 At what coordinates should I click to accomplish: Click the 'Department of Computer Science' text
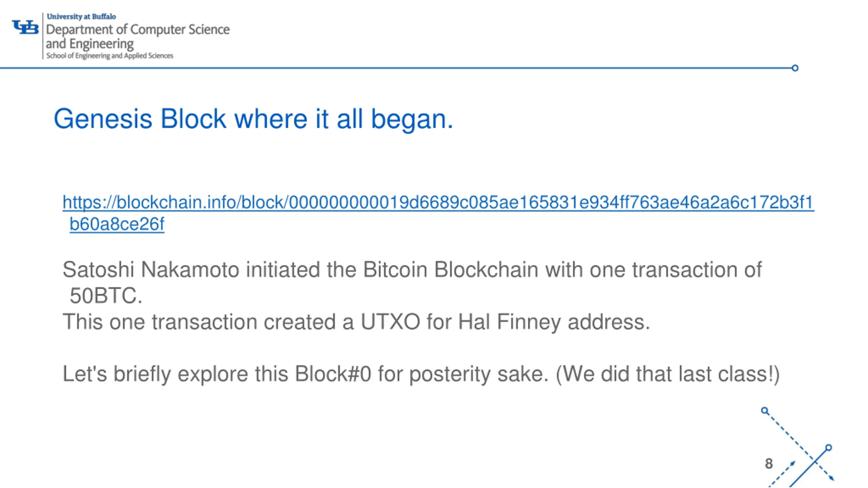click(138, 30)
